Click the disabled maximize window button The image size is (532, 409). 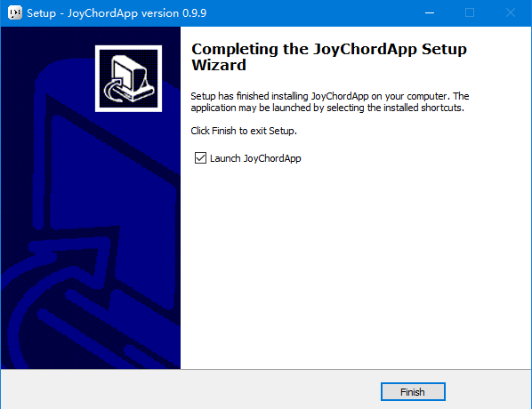pos(470,12)
